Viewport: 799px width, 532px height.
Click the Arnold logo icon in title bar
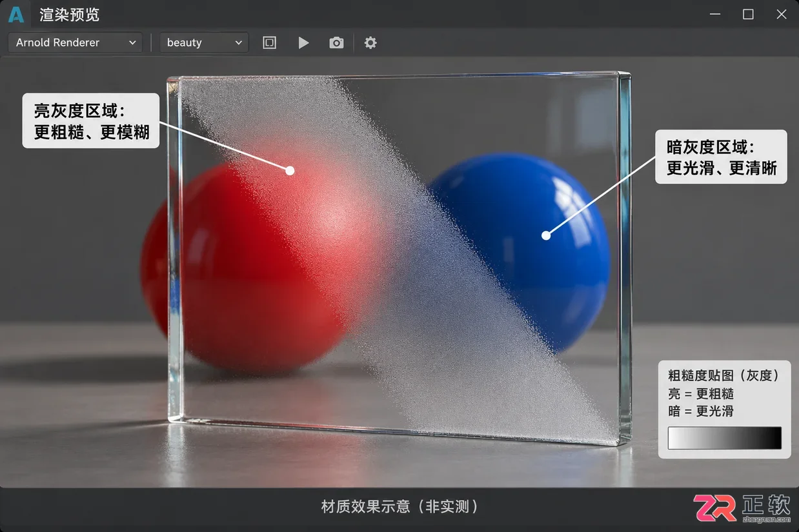pos(16,14)
